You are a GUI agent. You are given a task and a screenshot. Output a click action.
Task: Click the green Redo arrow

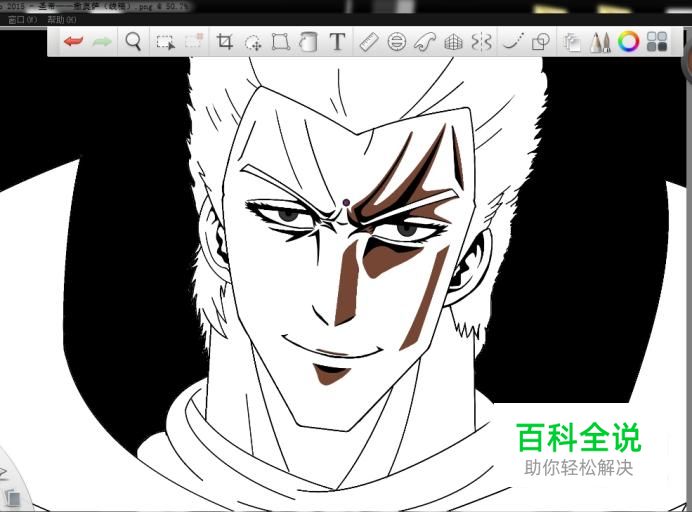tap(102, 42)
